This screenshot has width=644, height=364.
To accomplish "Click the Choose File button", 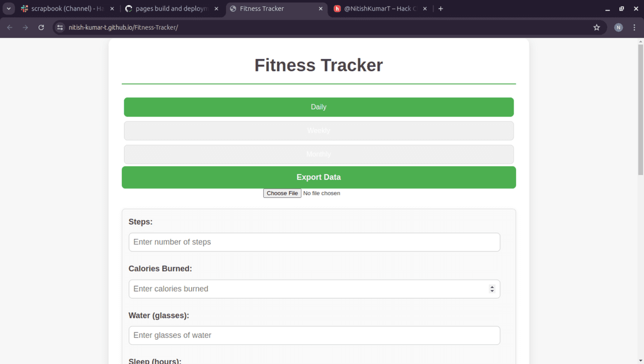I will click(x=282, y=194).
